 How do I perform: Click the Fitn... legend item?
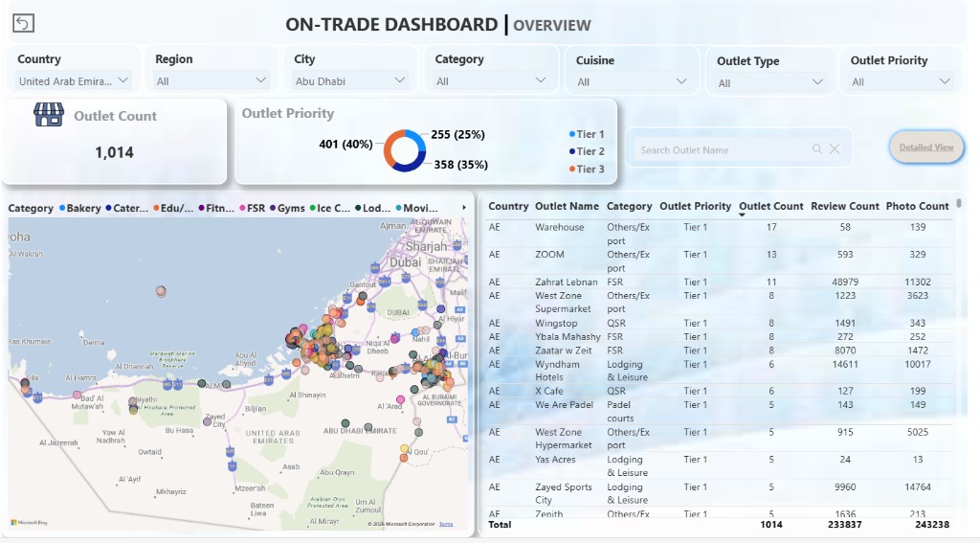216,209
